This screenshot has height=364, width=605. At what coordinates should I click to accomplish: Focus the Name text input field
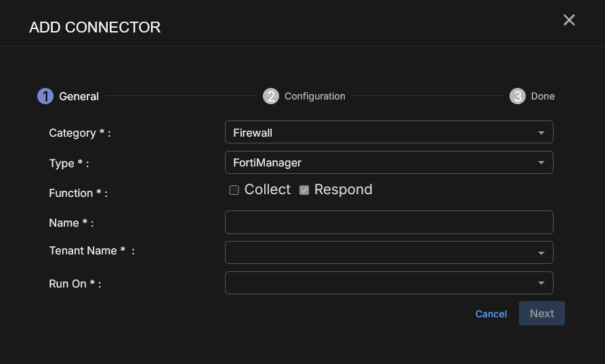pos(389,223)
